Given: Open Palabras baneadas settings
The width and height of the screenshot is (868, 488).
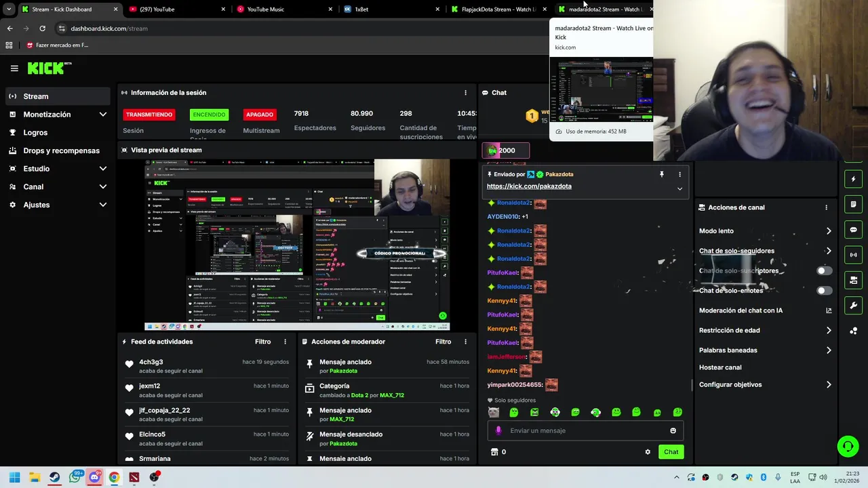Looking at the screenshot, I should (765, 350).
